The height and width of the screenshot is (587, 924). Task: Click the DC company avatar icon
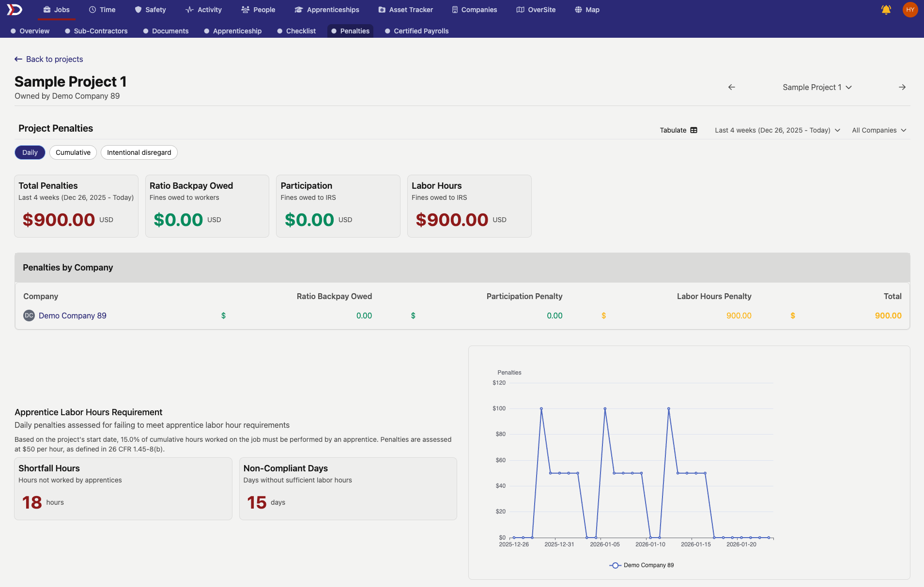click(29, 316)
